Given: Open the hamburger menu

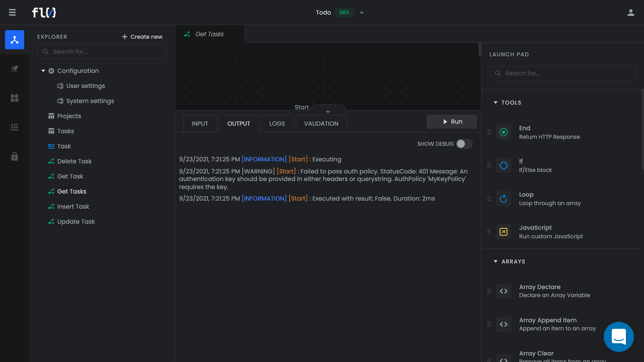Looking at the screenshot, I should (12, 12).
